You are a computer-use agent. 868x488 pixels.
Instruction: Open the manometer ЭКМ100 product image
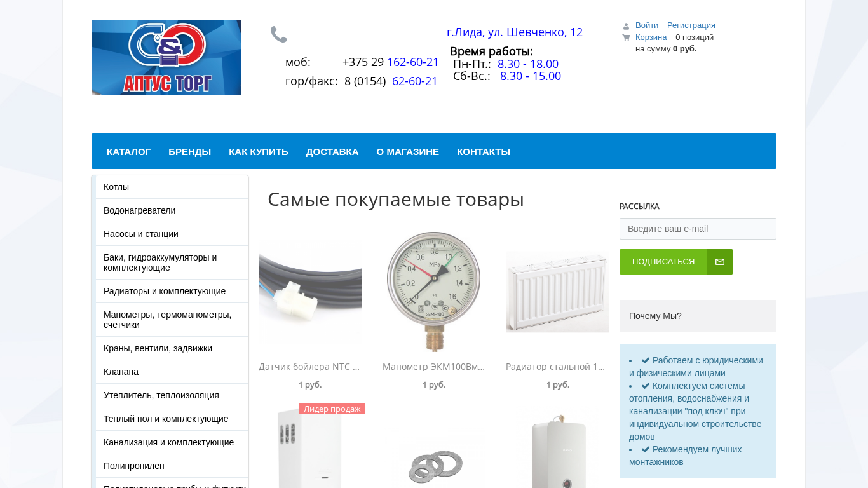point(434,290)
